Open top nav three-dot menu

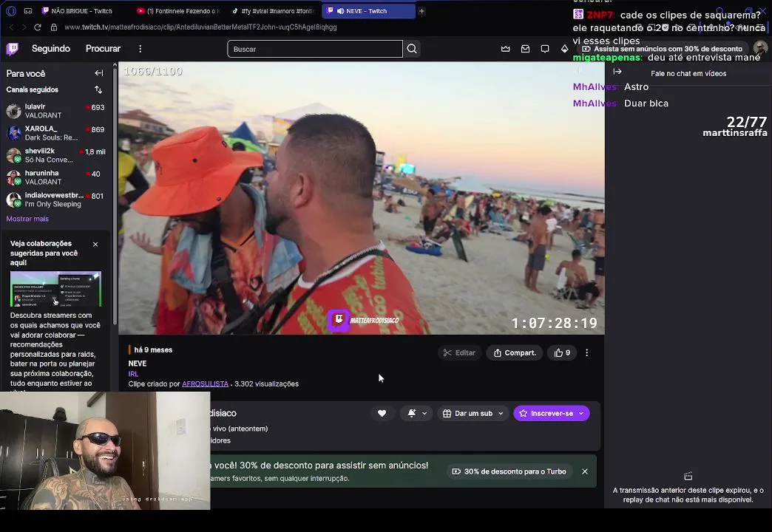coord(140,49)
